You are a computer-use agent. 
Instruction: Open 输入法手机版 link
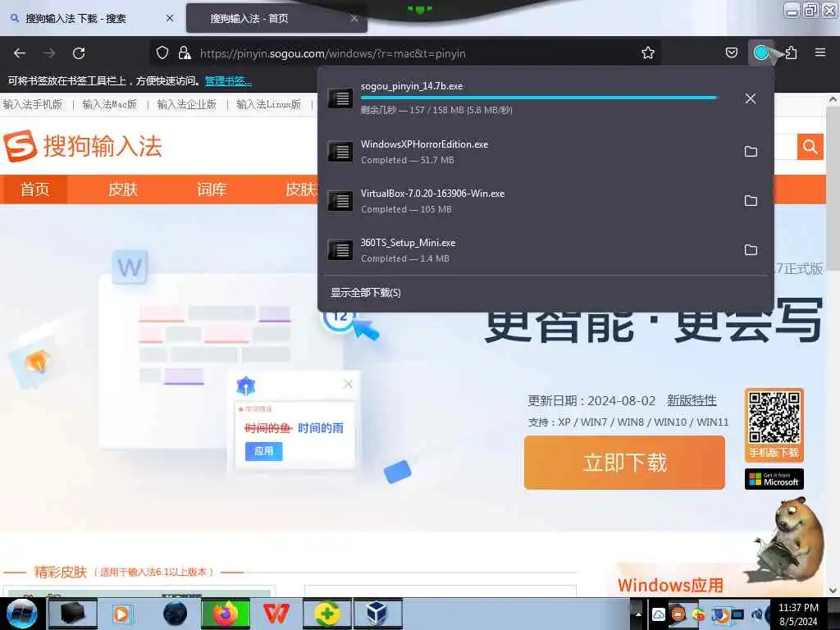coord(33,104)
